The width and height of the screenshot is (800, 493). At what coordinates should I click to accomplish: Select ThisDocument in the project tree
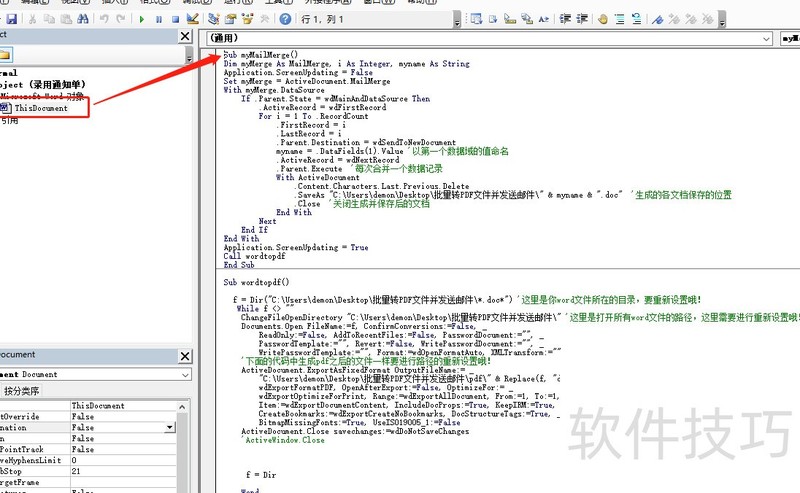tap(41, 108)
